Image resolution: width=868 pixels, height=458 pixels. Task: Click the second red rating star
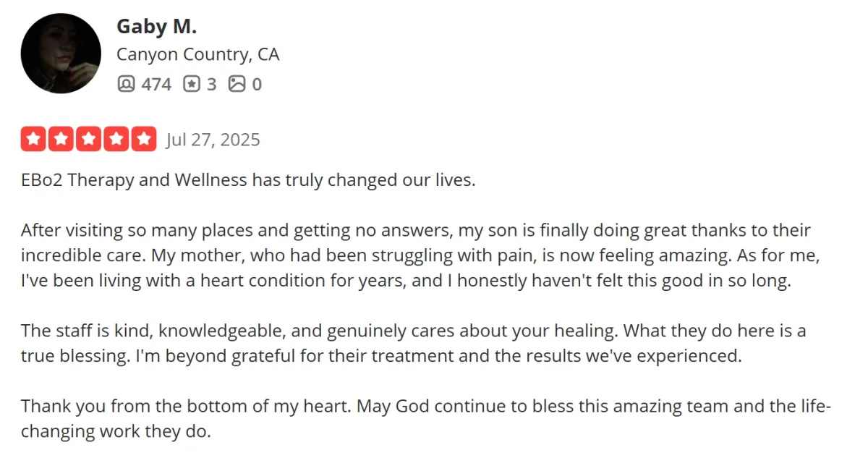coord(61,139)
